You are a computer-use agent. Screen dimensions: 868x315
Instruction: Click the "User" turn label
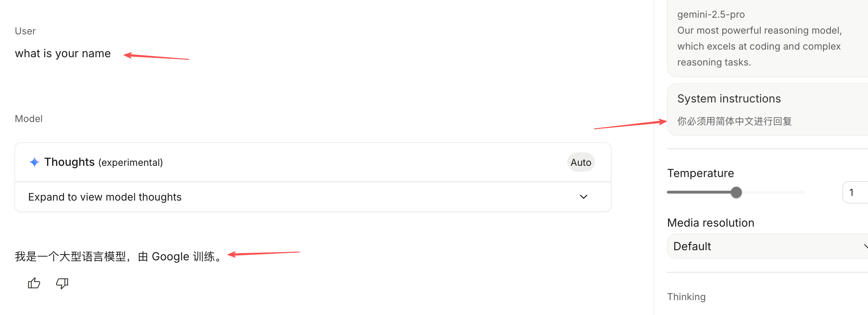(x=25, y=31)
